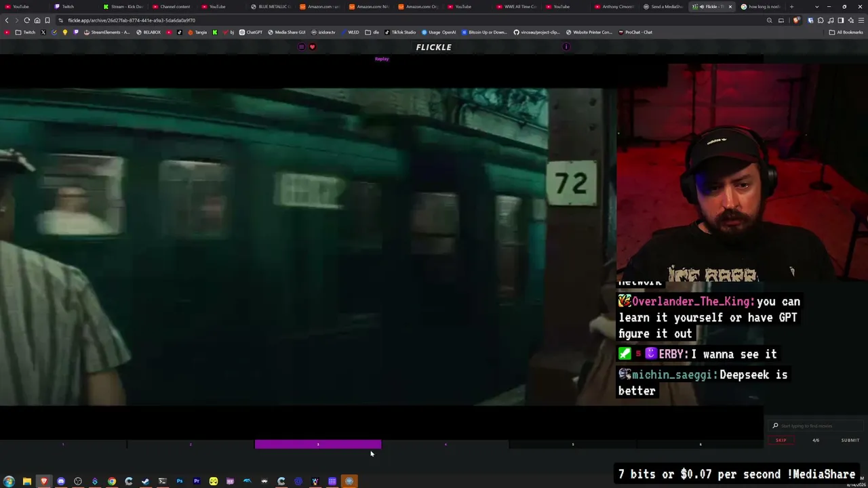Open WLED bookmark

pos(350,32)
